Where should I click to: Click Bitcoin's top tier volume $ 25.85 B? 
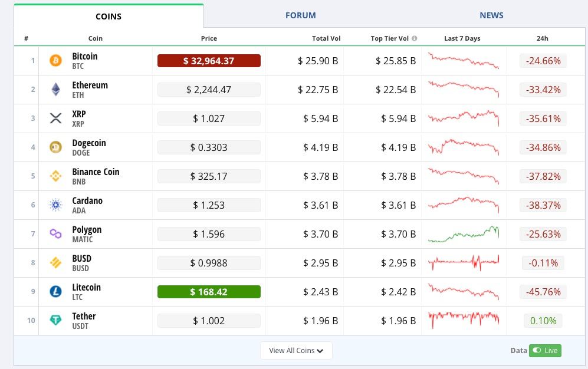[396, 61]
